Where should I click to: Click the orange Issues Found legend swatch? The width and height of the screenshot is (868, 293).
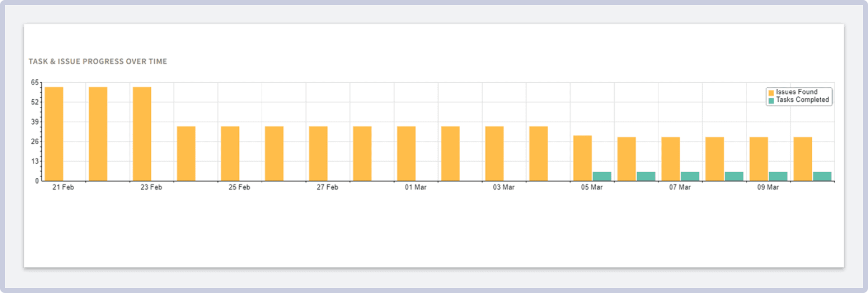coord(771,93)
